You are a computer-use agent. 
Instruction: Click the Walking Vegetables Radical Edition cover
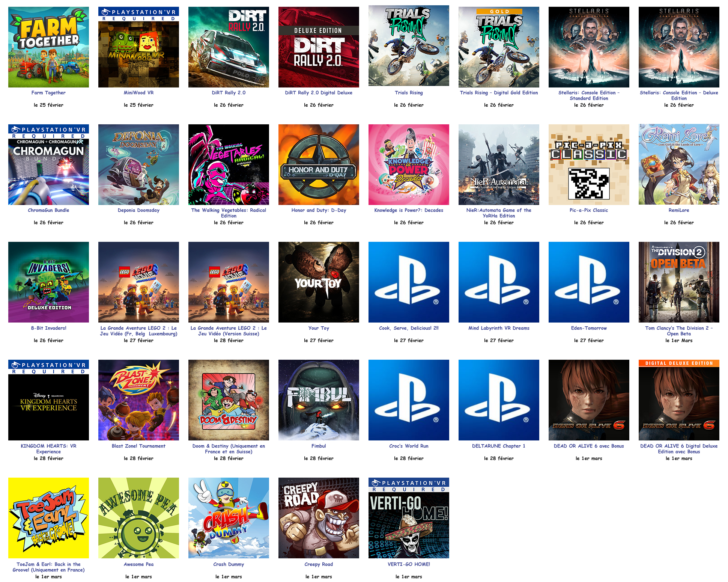point(229,164)
